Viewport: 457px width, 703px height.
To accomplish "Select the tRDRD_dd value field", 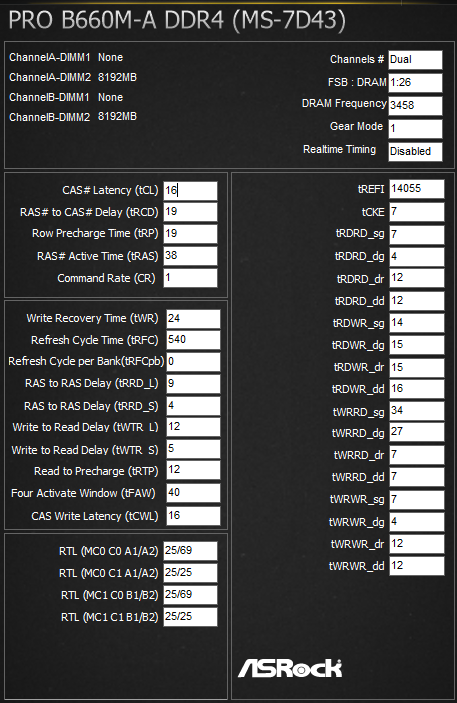I will (x=417, y=301).
